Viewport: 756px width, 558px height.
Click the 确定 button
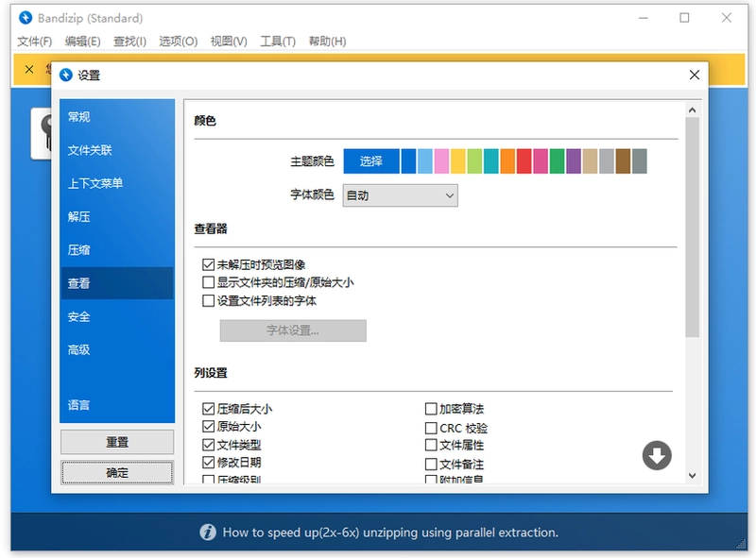(117, 473)
